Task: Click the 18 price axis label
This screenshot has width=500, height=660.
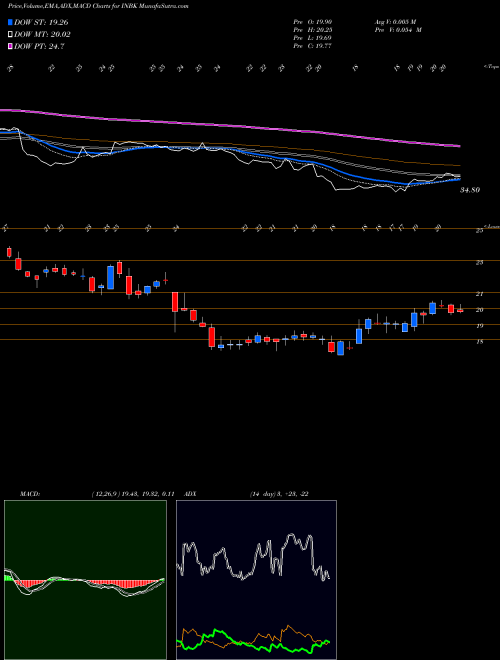Action: (x=479, y=342)
